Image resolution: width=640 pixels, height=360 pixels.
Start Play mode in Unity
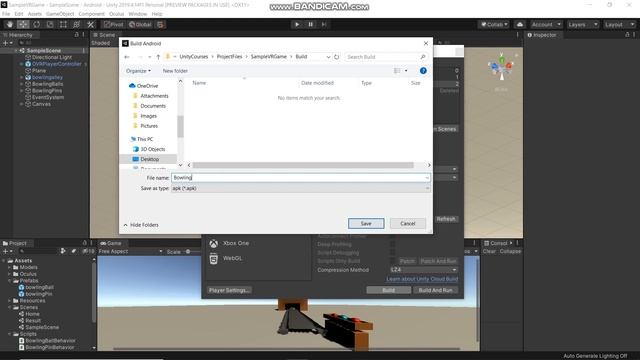[297, 24]
